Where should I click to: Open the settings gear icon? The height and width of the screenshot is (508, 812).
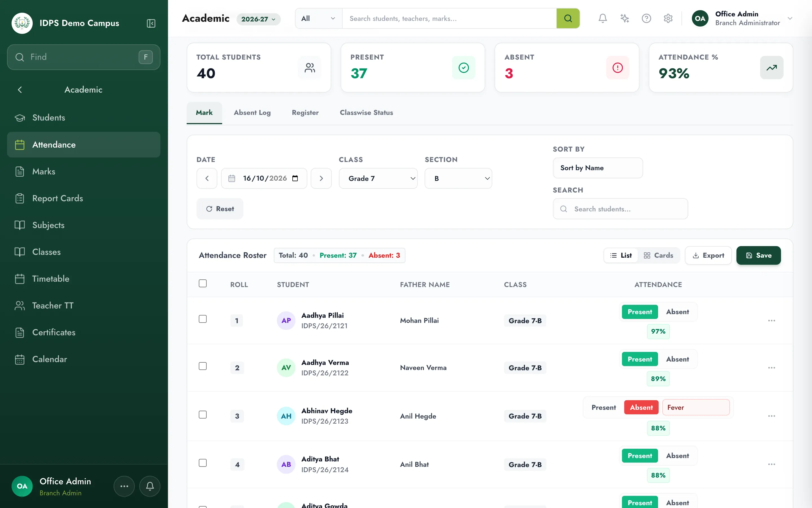coord(668,18)
